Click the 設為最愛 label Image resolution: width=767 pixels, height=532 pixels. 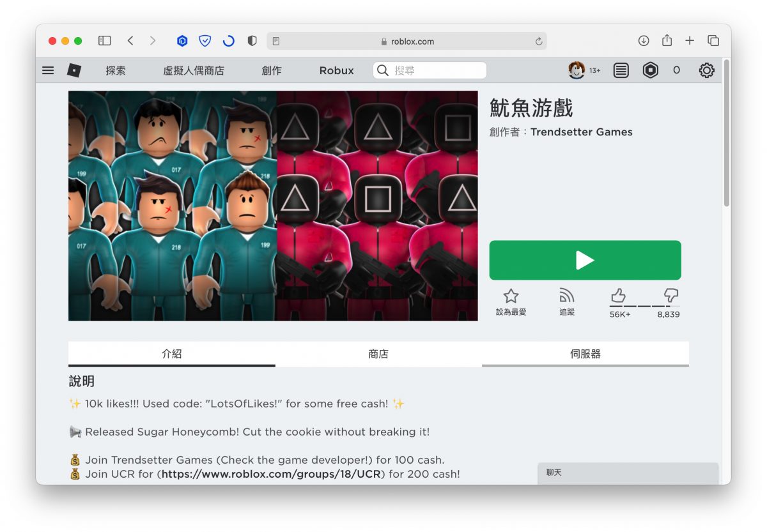click(511, 312)
